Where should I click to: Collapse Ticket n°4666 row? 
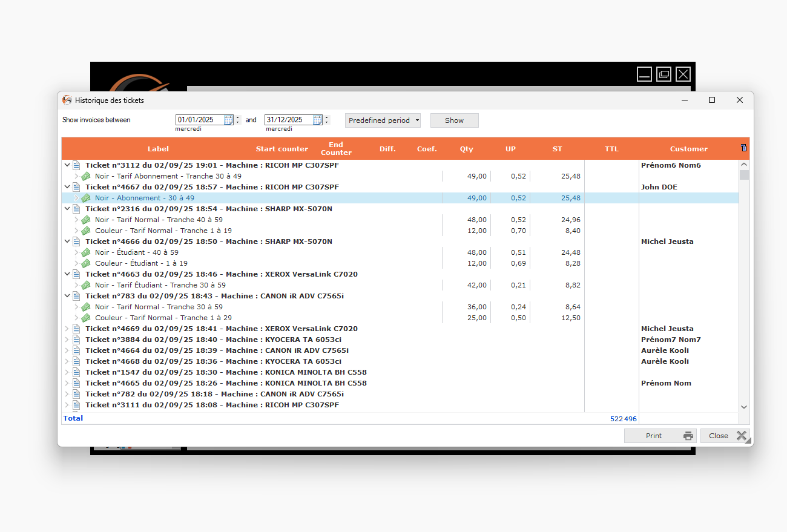click(67, 241)
